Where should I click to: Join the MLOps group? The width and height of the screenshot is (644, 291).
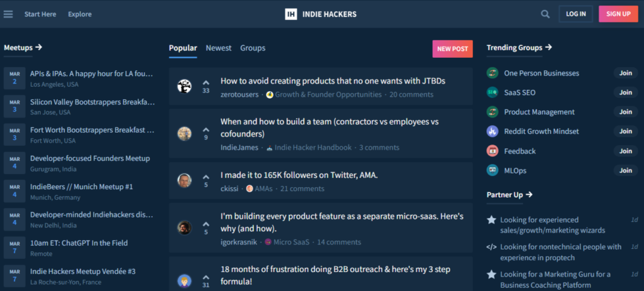[626, 170]
